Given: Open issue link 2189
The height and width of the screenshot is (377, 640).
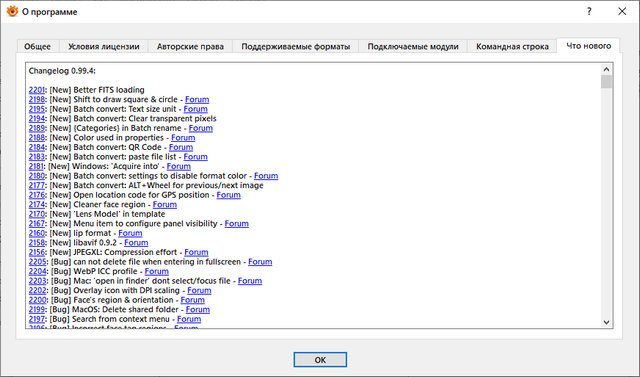Looking at the screenshot, I should [37, 128].
